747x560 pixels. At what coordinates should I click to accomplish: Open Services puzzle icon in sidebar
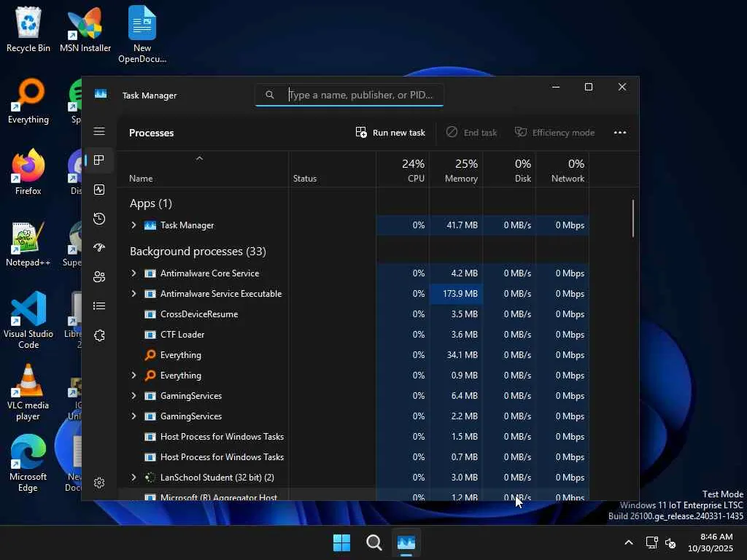pos(99,335)
